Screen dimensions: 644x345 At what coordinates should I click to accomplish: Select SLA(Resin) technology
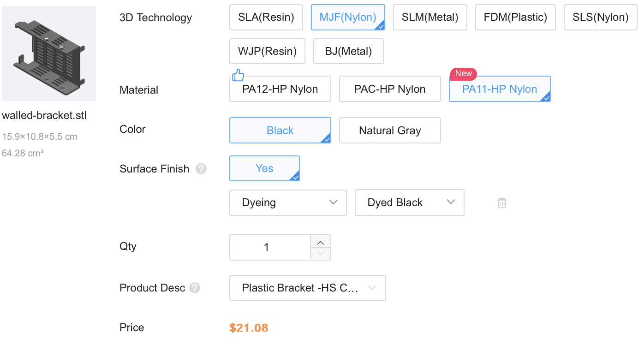[x=266, y=18]
